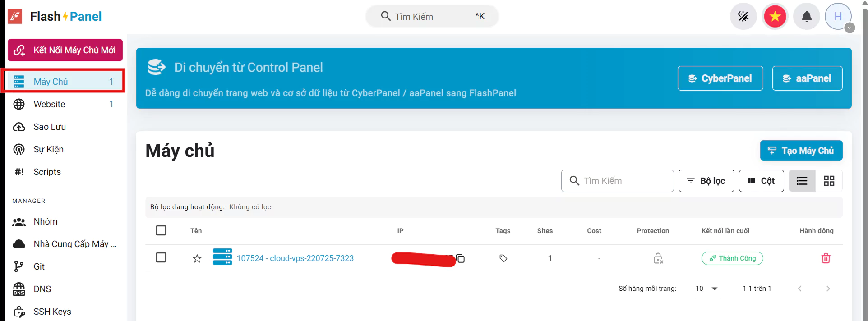868x321 pixels.
Task: Switch to grid view layout
Action: pos(829,181)
